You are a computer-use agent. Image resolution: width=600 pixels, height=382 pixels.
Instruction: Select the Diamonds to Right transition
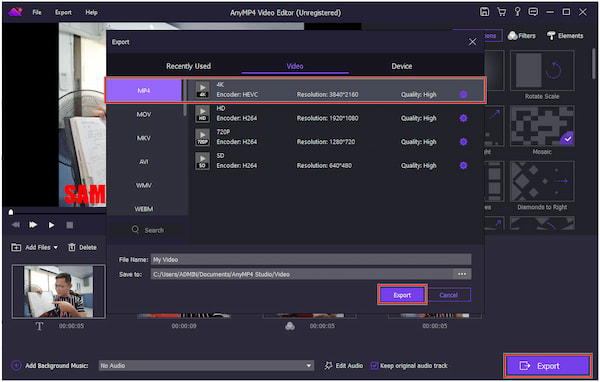coord(542,181)
